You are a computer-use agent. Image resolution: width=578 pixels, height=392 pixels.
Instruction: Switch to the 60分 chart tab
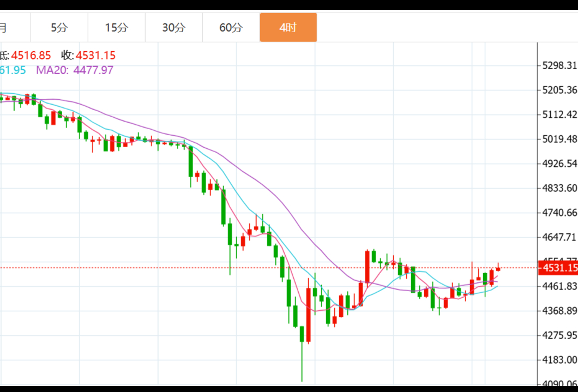coord(231,28)
